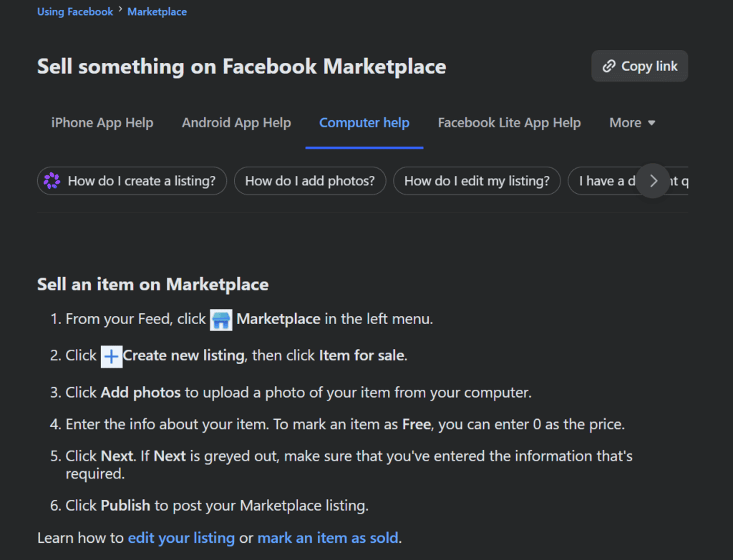Click the purple Meta AI sparkle icon
Viewport: 733px width, 560px height.
coord(52,181)
